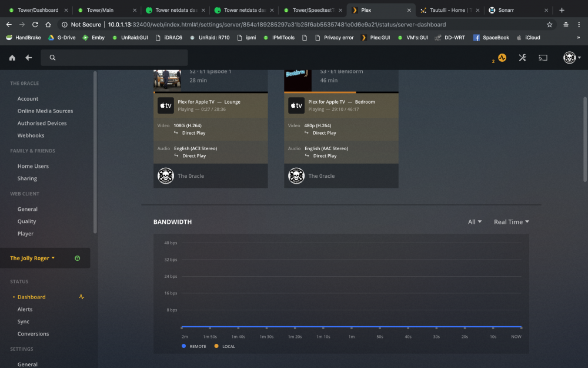Navigate browser back

pos(9,24)
